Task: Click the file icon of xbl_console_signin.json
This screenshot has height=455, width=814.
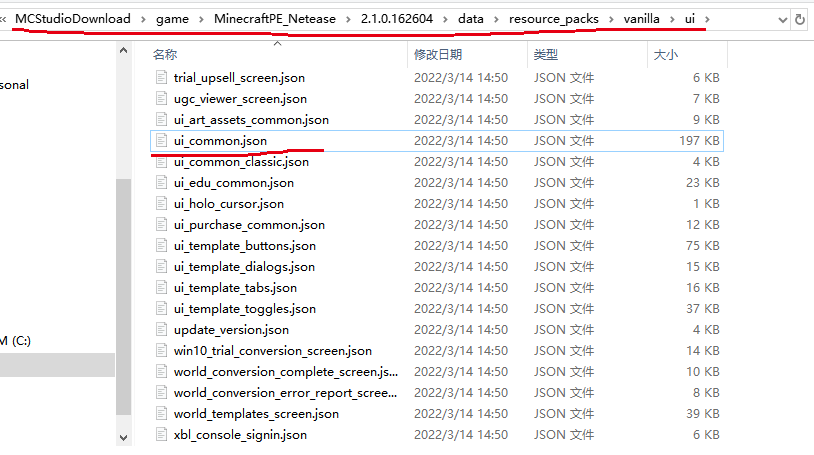Action: 161,435
